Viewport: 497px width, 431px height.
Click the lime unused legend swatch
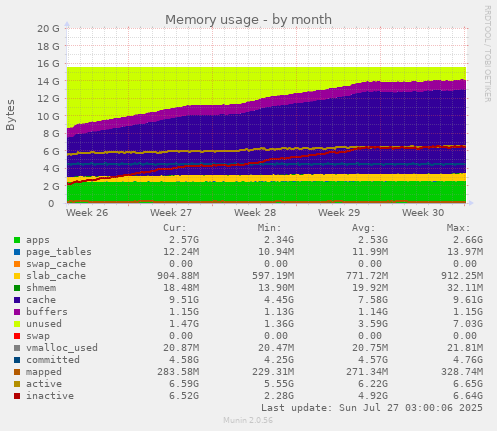(17, 324)
